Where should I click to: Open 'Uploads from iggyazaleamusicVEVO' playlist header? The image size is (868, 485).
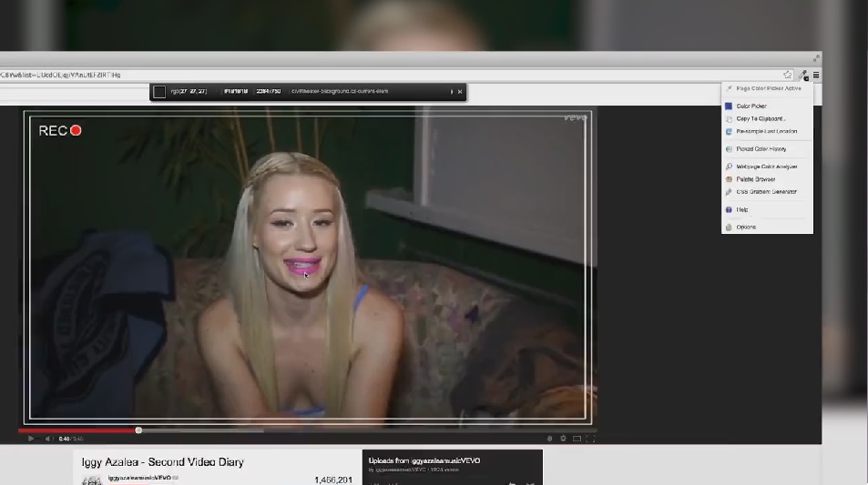424,460
